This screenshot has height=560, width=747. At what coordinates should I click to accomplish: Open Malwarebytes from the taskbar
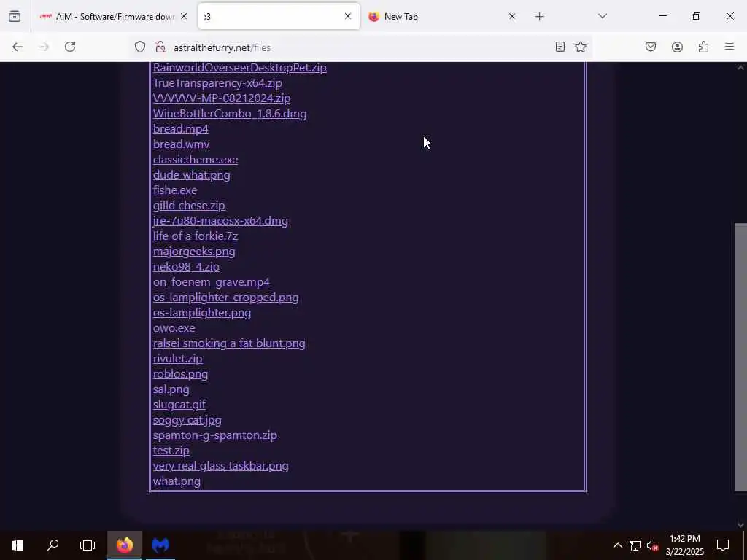coord(160,545)
